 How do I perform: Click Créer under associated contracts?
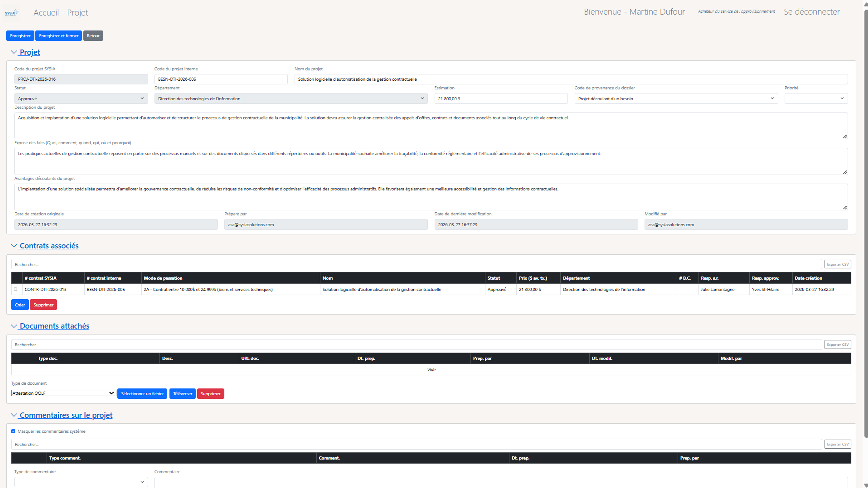(x=20, y=305)
